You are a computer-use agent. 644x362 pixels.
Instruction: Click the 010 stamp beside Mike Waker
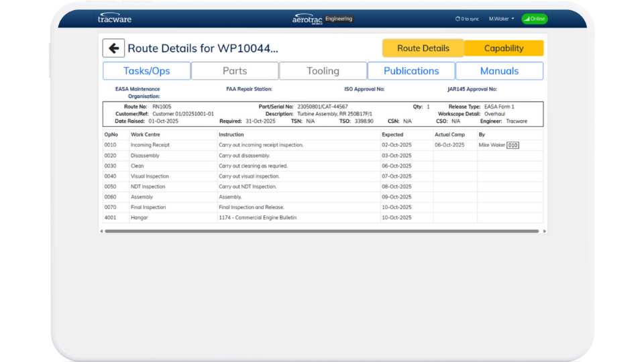(513, 145)
